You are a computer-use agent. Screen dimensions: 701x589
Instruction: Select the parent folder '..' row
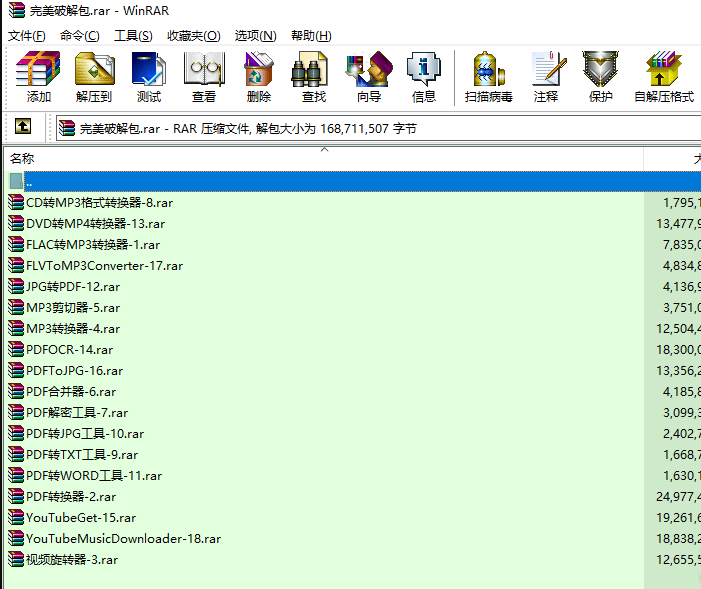click(353, 182)
